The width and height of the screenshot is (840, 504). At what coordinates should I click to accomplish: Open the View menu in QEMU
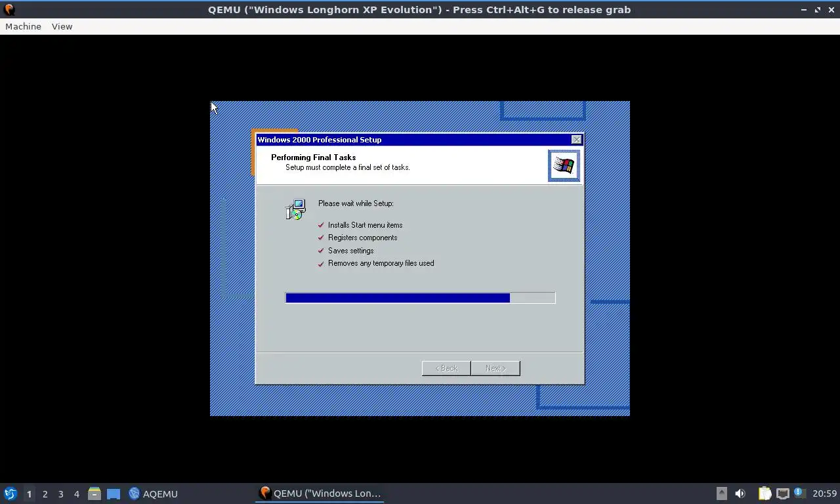click(62, 26)
